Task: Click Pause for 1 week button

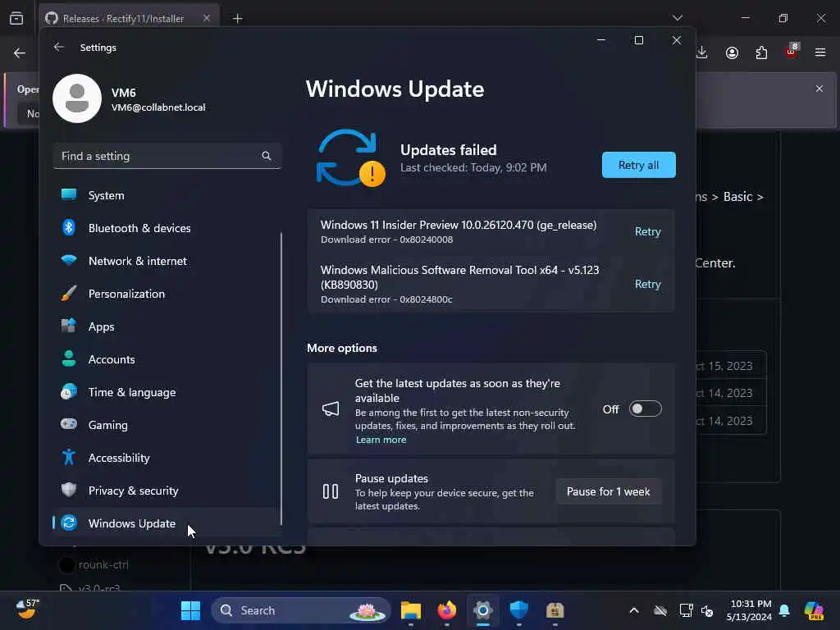Action: 608,491
